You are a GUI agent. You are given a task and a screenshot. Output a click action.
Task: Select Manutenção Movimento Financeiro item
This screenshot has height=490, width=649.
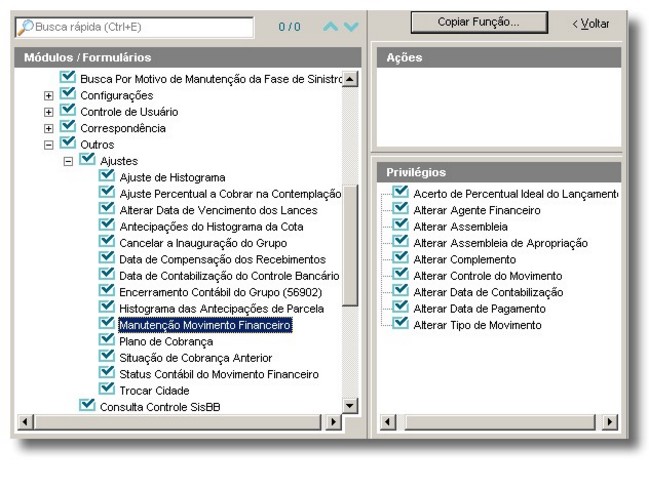click(x=205, y=325)
